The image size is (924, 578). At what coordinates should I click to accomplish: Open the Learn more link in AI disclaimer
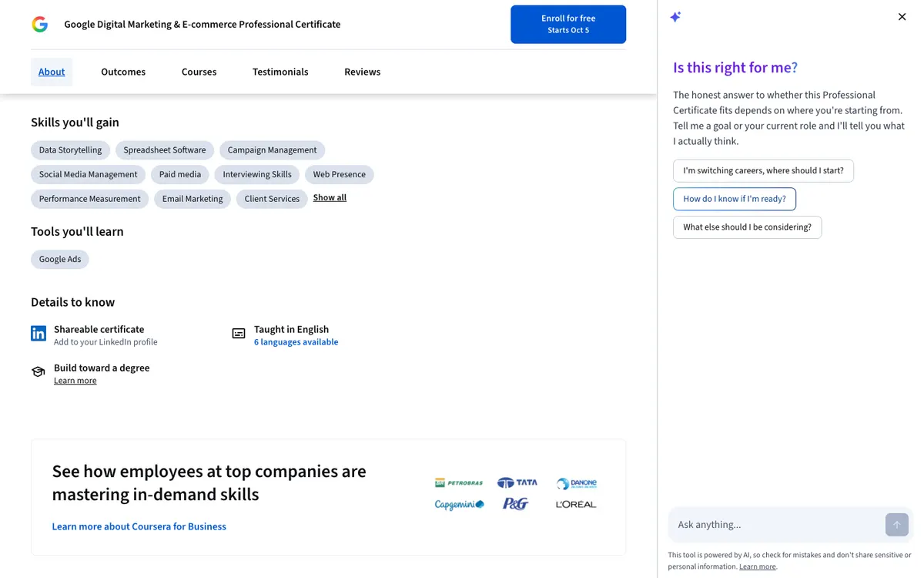pos(758,566)
